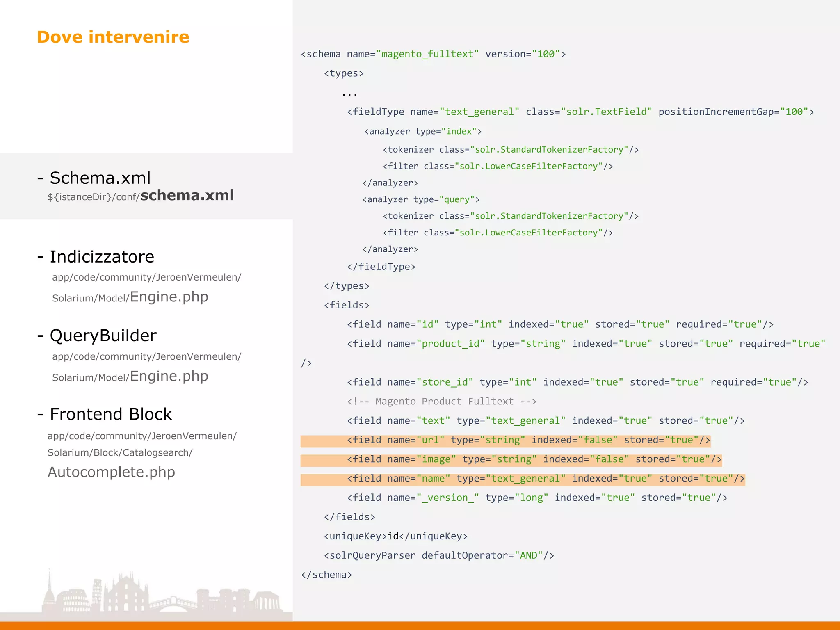This screenshot has height=630, width=840.
Task: Click the opening '<types>' tag
Action: (344, 73)
